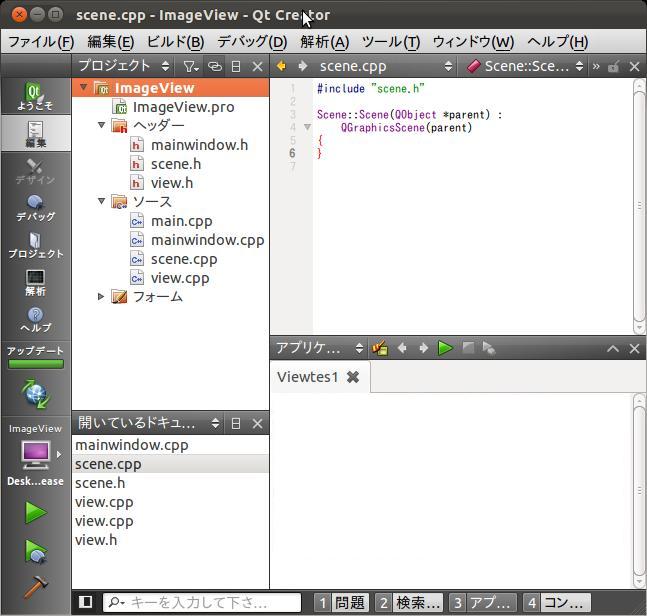Image resolution: width=647 pixels, height=616 pixels.
Task: Open the デバッグ(D) menu
Action: coord(252,42)
